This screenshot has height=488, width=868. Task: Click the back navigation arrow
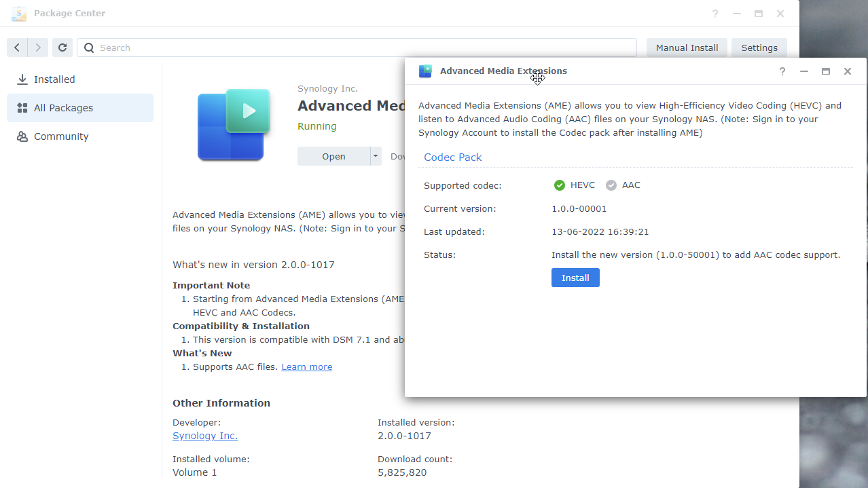pyautogui.click(x=16, y=47)
